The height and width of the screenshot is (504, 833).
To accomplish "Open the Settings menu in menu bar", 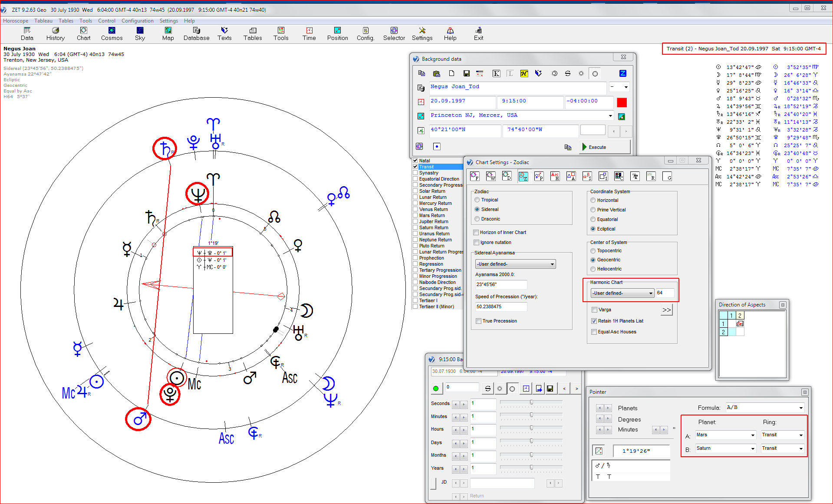I will [x=169, y=21].
